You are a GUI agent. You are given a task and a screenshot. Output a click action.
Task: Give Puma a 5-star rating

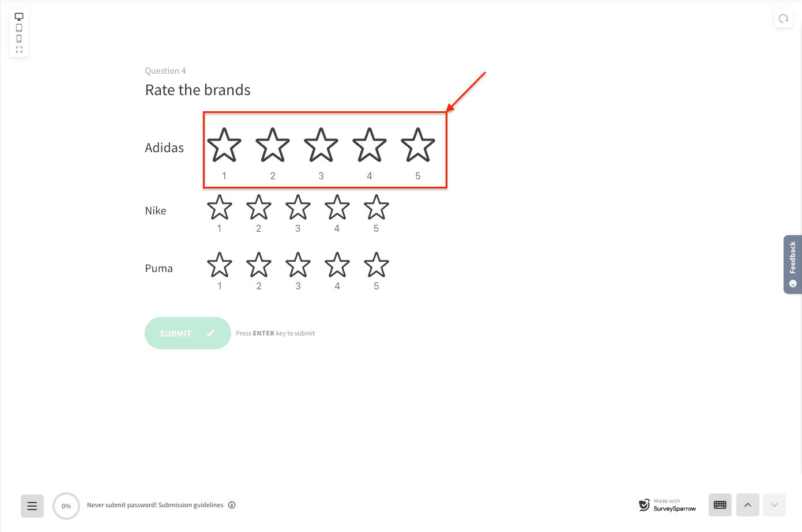coord(376,265)
